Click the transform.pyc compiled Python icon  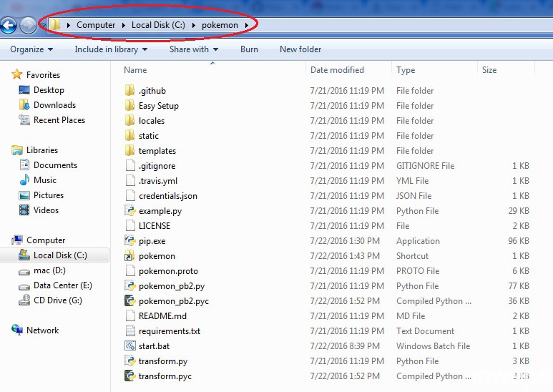[x=130, y=376]
